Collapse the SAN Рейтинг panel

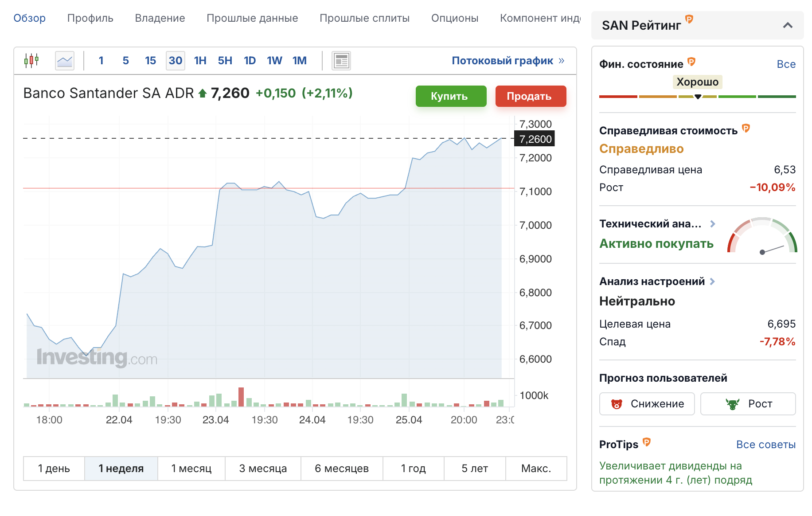click(x=788, y=25)
